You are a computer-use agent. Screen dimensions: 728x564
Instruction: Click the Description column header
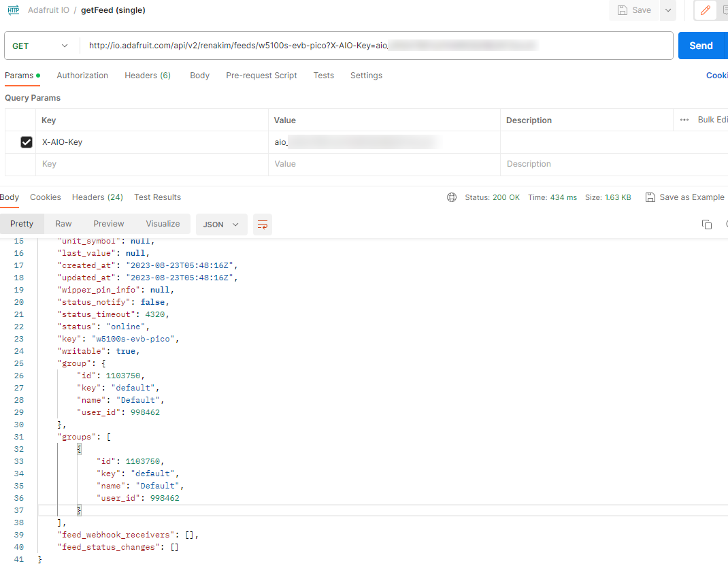pyautogui.click(x=529, y=120)
